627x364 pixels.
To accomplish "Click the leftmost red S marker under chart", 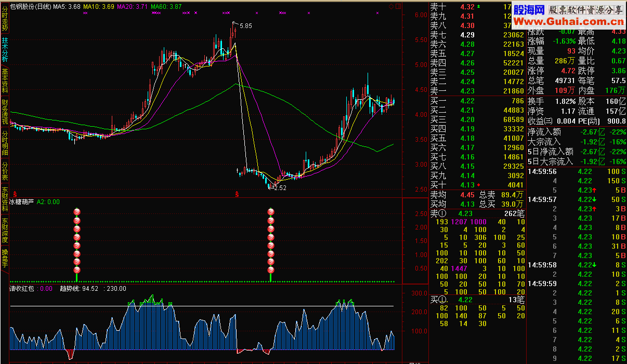I will (15, 194).
